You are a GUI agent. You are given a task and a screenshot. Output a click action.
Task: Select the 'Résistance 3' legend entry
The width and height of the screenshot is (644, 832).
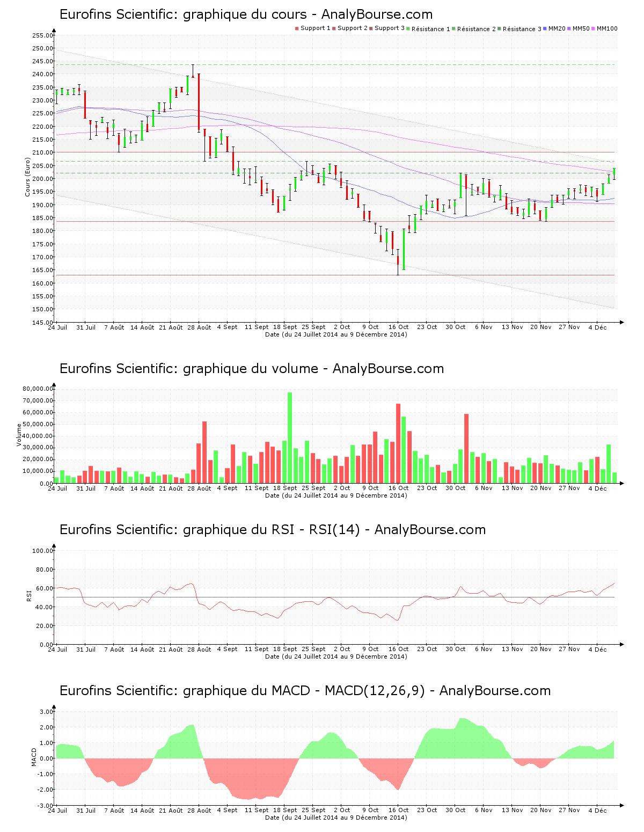tap(519, 28)
